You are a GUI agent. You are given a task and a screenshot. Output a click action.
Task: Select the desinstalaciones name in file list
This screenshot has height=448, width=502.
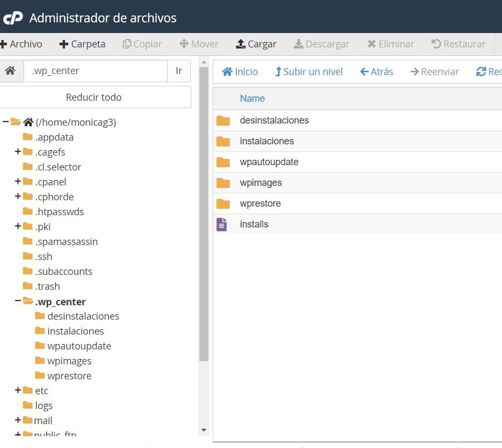click(274, 120)
